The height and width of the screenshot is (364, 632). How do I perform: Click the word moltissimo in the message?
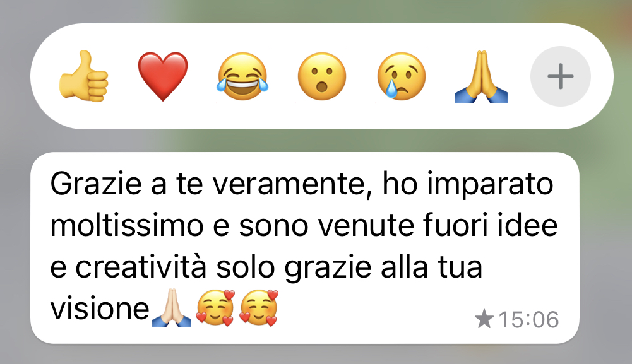click(126, 225)
